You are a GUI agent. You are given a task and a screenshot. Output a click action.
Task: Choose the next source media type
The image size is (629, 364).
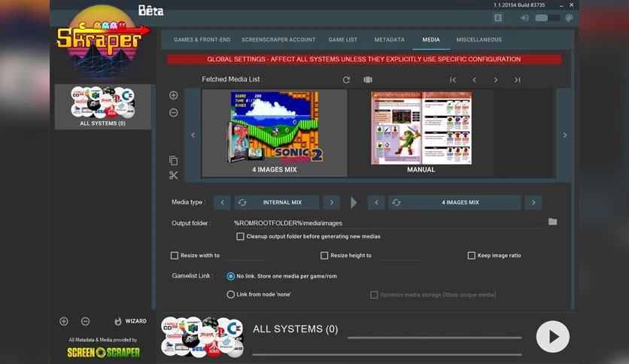coord(332,202)
